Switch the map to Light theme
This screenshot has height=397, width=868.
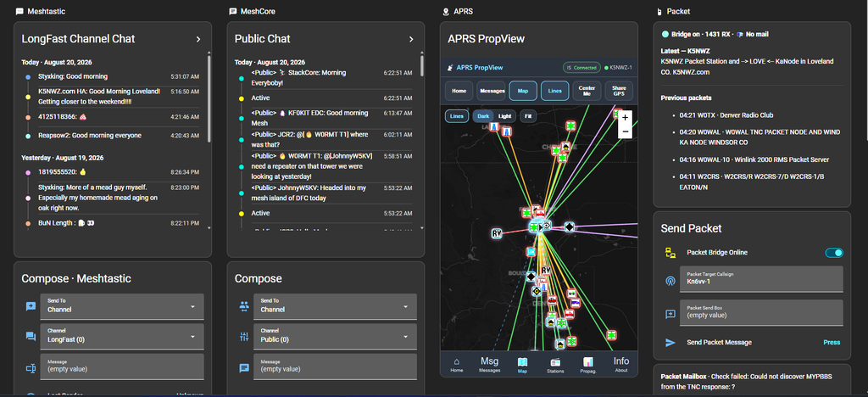click(505, 116)
